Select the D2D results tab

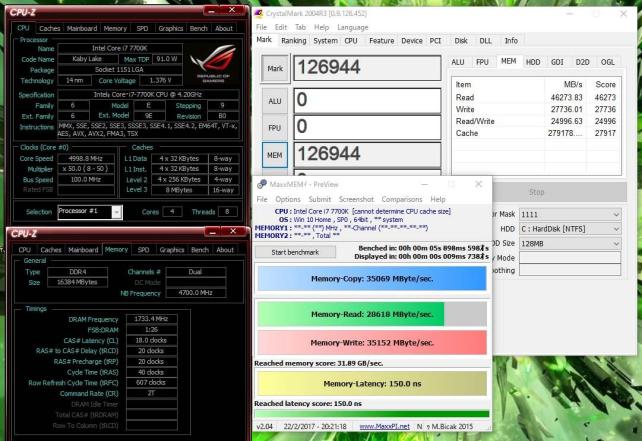click(582, 62)
